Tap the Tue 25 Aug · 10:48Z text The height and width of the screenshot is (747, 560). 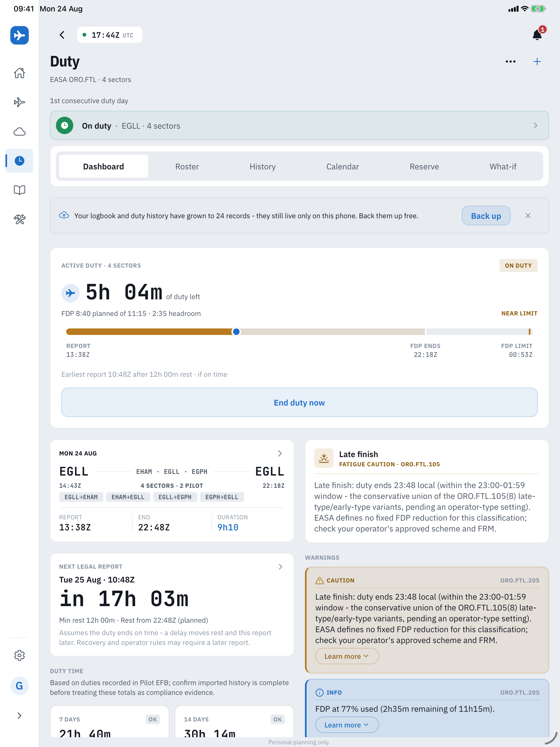pyautogui.click(x=97, y=580)
